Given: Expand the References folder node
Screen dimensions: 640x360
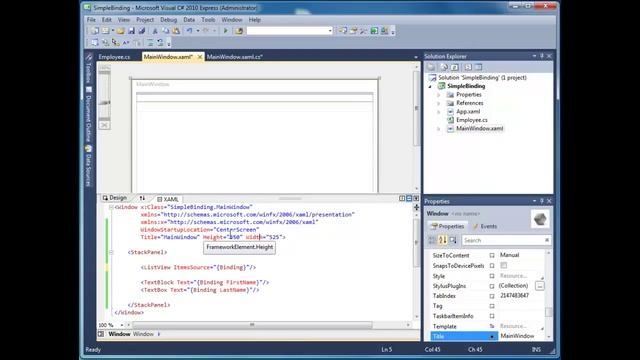Looking at the screenshot, I should [439, 103].
